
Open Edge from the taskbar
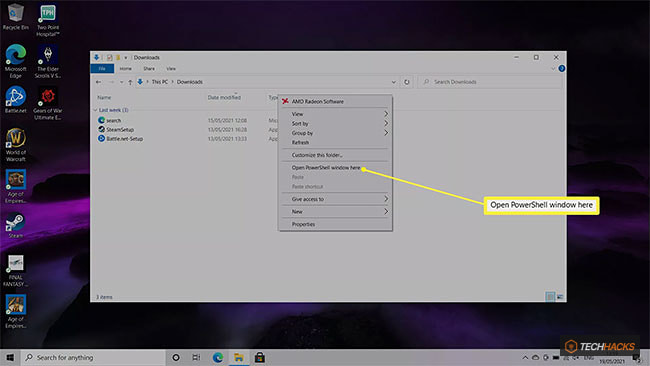coord(218,357)
